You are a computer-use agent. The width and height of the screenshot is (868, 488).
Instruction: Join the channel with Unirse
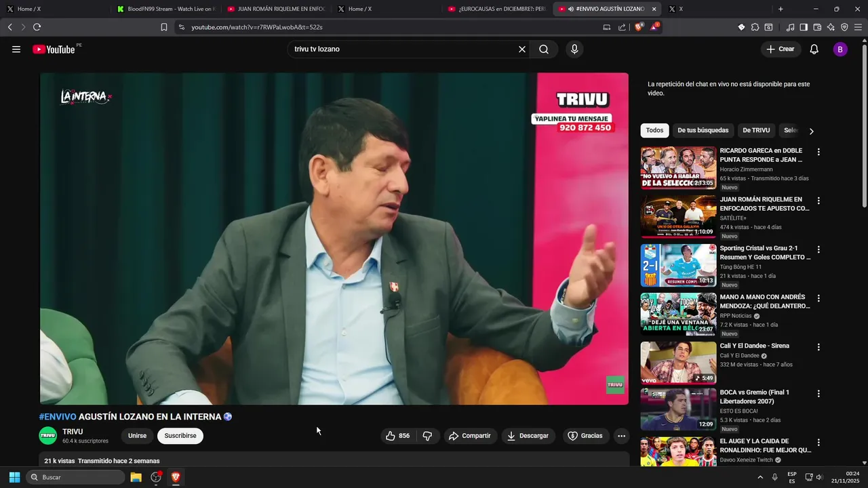pyautogui.click(x=137, y=436)
